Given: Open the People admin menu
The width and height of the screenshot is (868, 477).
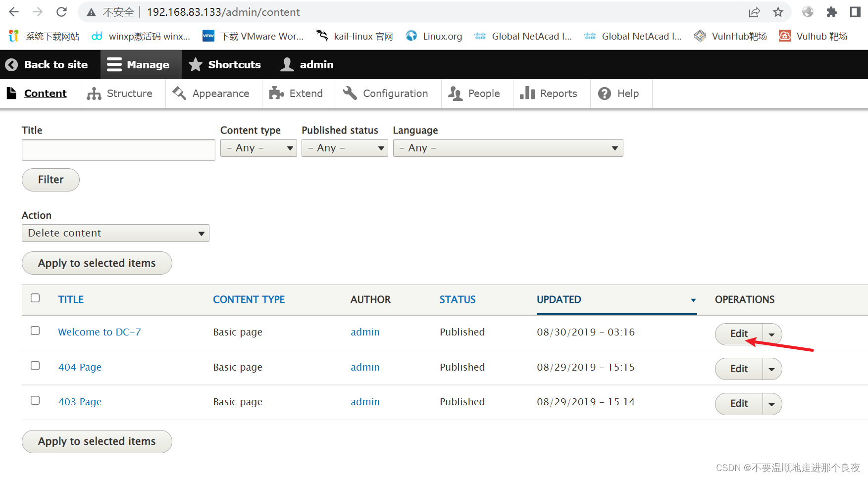Looking at the screenshot, I should [474, 94].
